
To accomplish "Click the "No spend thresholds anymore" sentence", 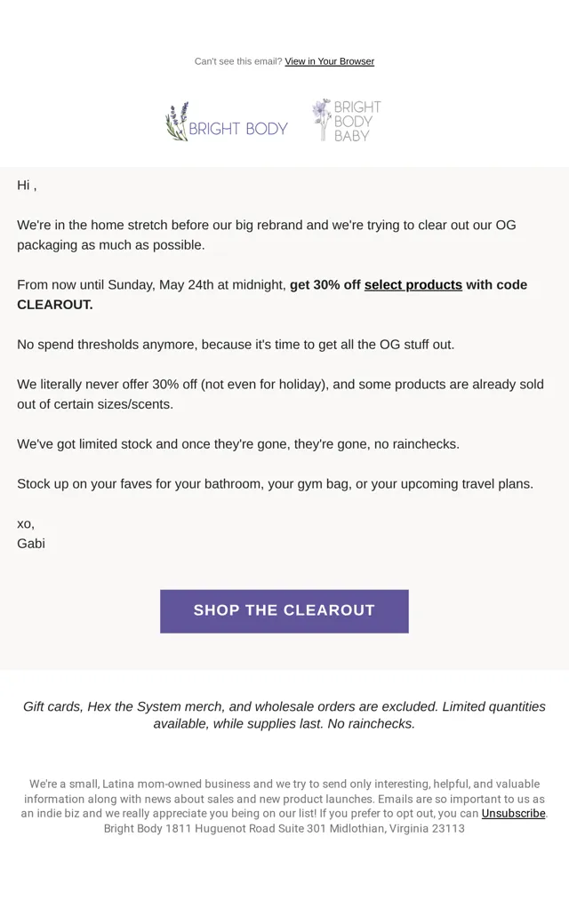I will coord(236,345).
